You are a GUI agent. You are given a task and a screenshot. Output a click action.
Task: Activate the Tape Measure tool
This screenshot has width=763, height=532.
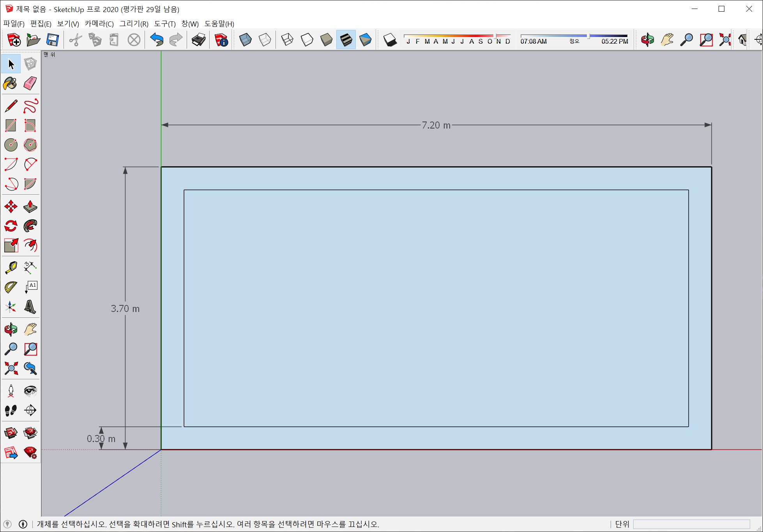click(x=11, y=268)
